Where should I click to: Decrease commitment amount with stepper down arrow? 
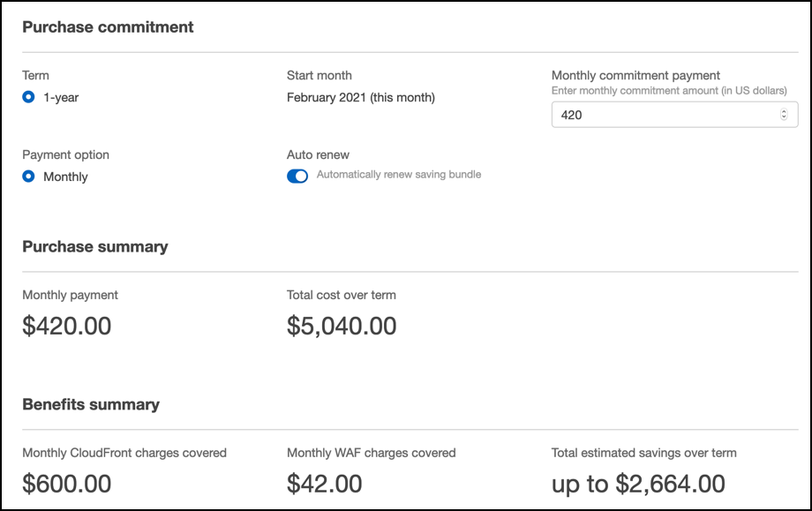(x=782, y=117)
